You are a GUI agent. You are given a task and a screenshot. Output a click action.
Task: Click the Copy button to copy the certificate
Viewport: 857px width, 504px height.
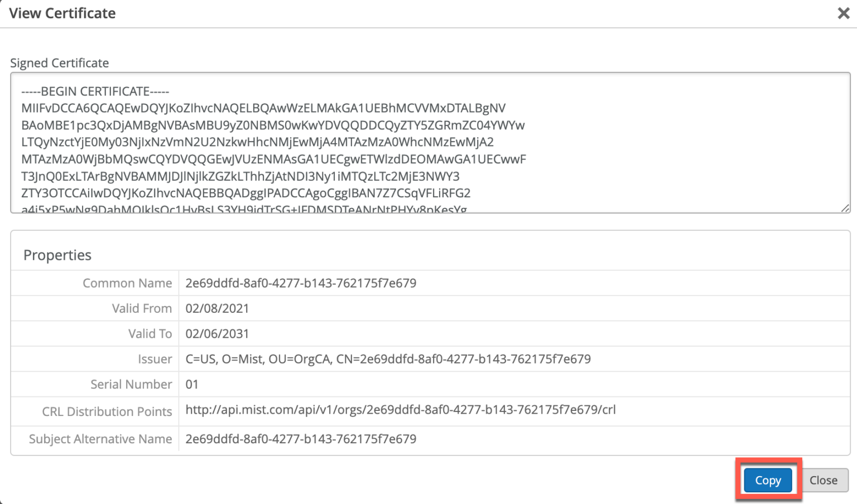768,480
